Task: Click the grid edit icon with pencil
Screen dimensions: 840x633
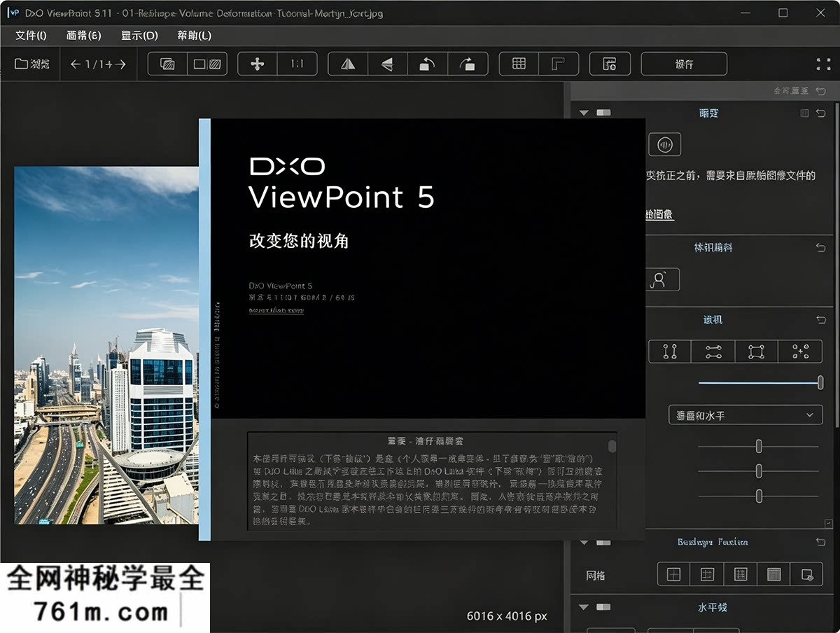Action: pyautogui.click(x=807, y=575)
